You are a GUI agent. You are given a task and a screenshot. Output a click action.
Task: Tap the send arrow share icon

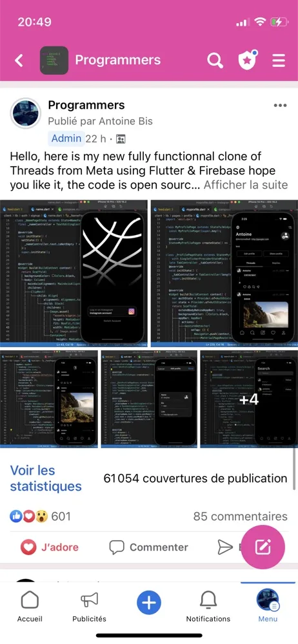pyautogui.click(x=224, y=547)
